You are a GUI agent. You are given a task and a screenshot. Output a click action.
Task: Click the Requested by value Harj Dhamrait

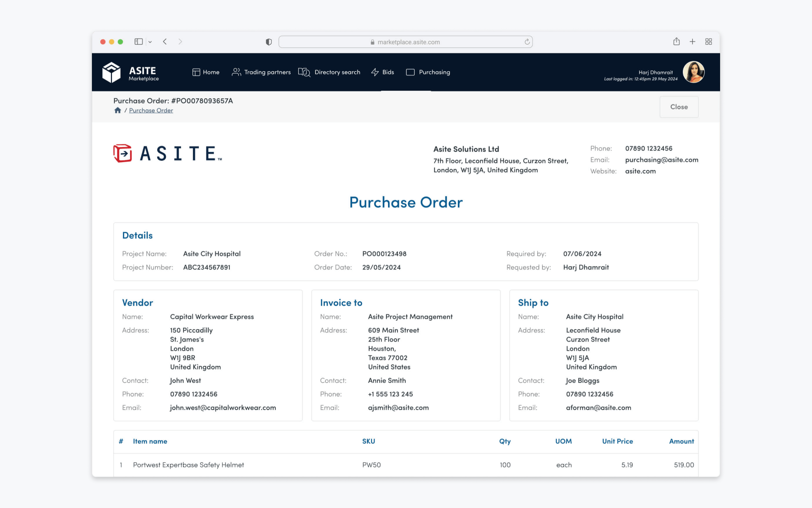pos(586,268)
